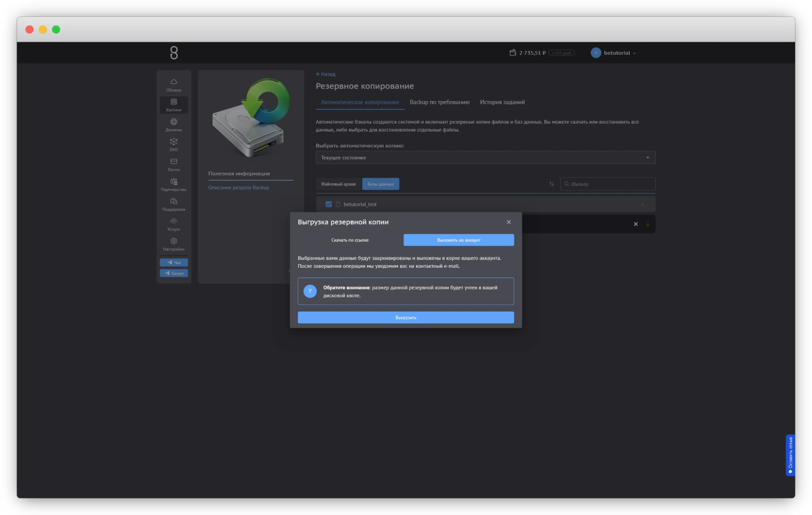
Task: Switch to История заданий tab
Action: [502, 102]
